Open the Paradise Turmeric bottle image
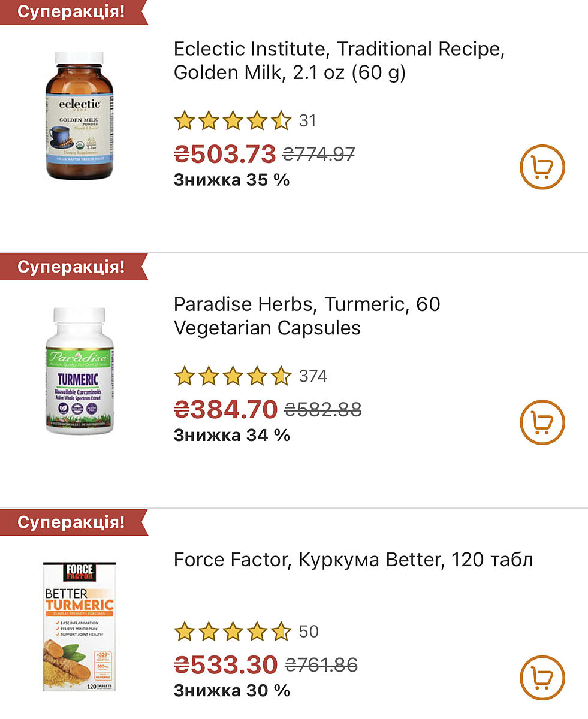588x719 pixels. coord(79,371)
